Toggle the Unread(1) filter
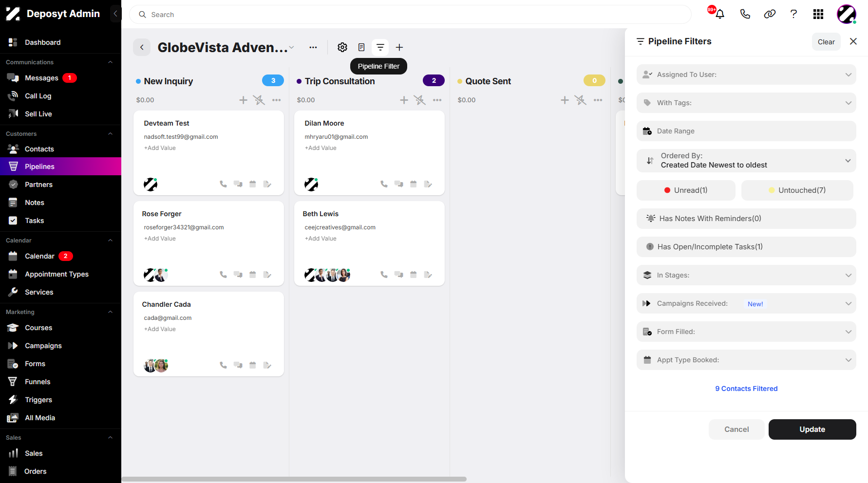 686,190
